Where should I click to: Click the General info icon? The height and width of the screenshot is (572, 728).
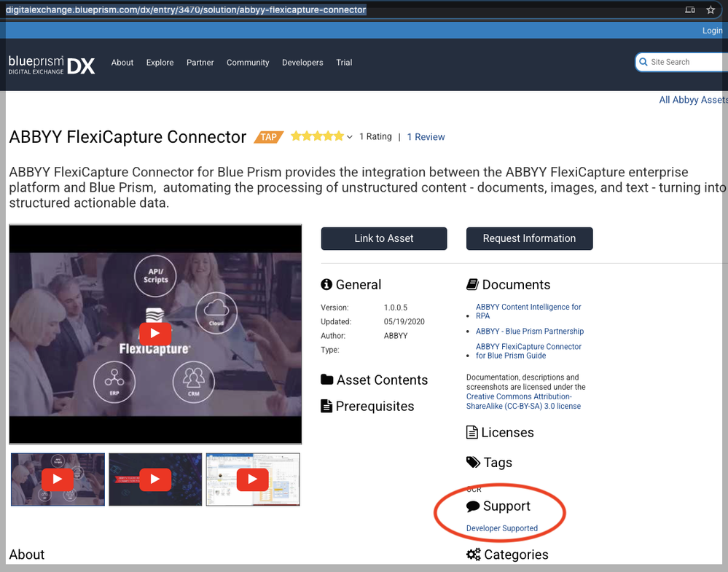pyautogui.click(x=326, y=284)
